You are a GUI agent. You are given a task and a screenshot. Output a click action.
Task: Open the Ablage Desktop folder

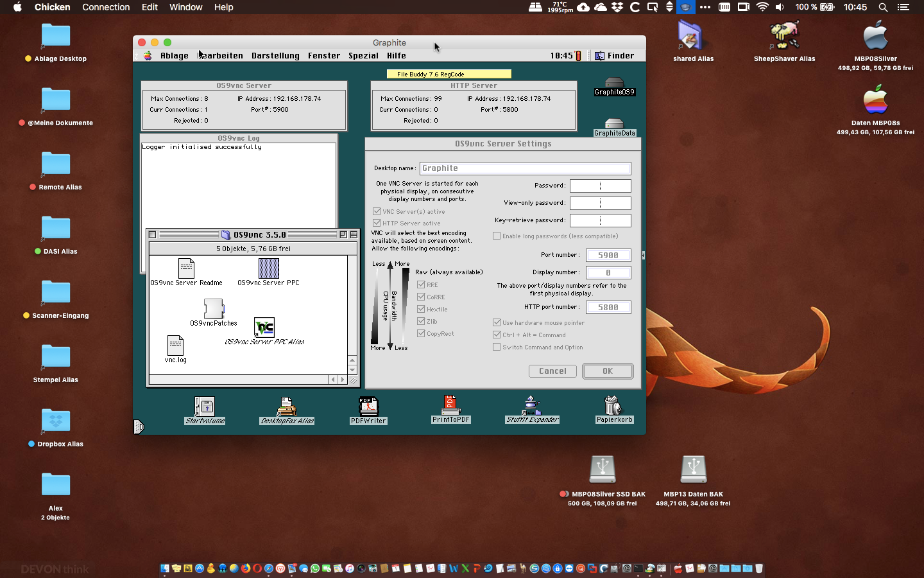click(56, 35)
